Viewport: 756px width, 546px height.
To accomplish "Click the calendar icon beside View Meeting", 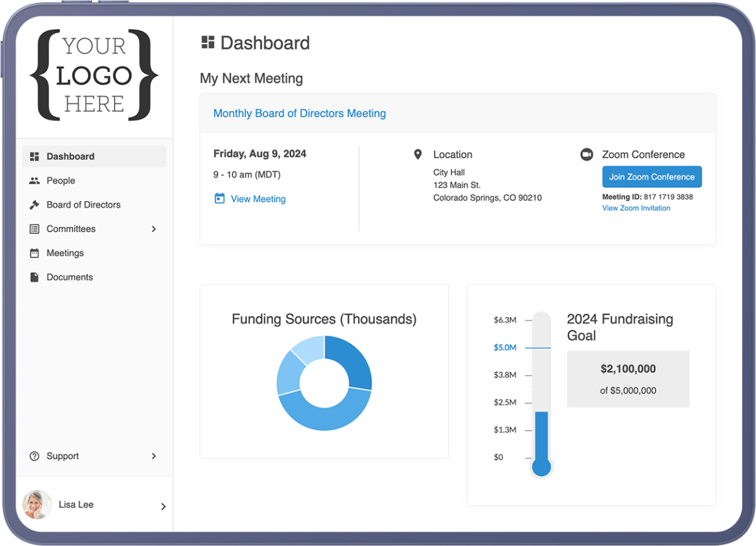I will coord(219,199).
